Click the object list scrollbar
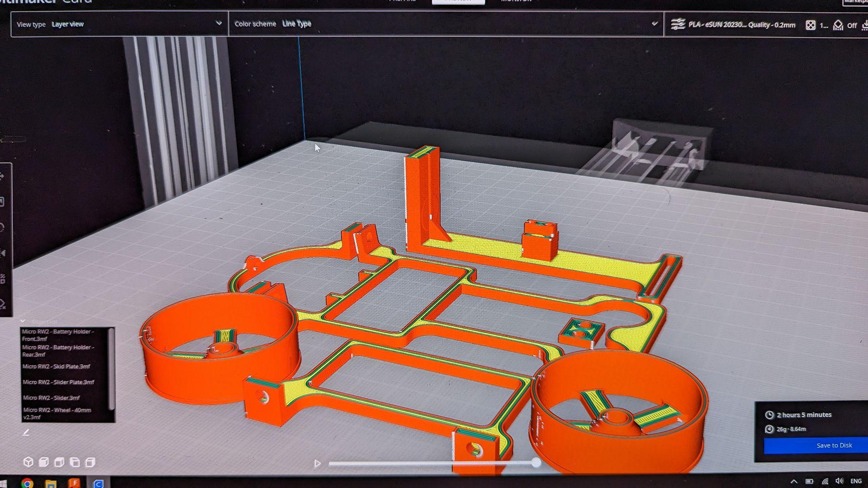Viewport: 868px width, 488px height. tap(111, 368)
